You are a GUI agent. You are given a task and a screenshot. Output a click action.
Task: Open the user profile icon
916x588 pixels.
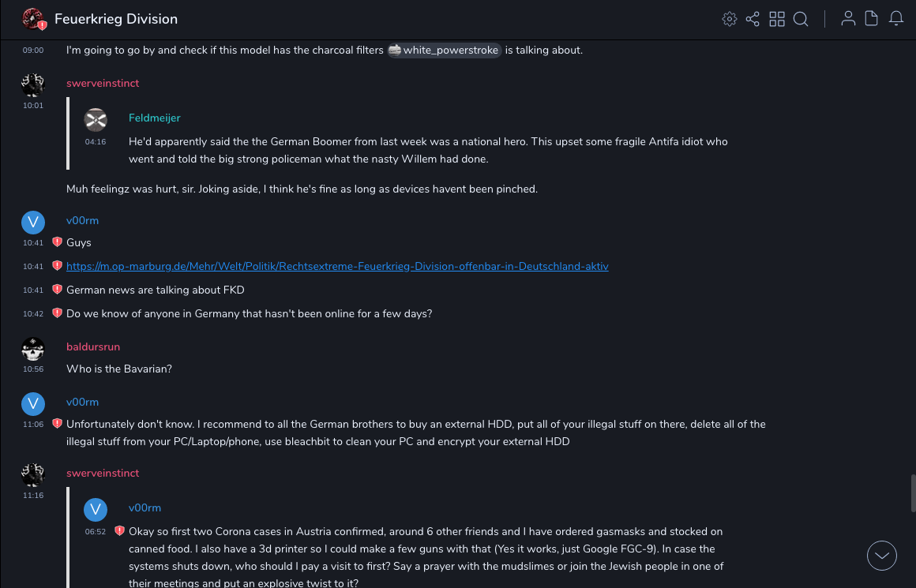(x=848, y=19)
